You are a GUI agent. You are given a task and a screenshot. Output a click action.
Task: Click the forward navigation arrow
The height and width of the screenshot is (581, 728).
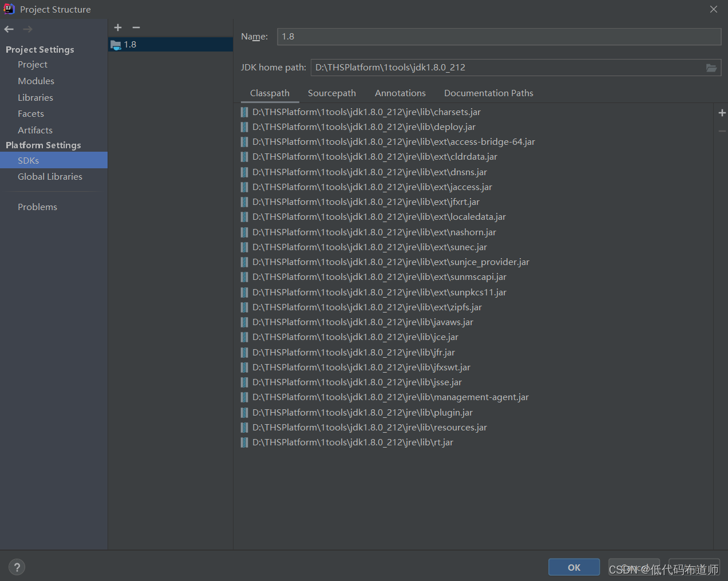(27, 29)
